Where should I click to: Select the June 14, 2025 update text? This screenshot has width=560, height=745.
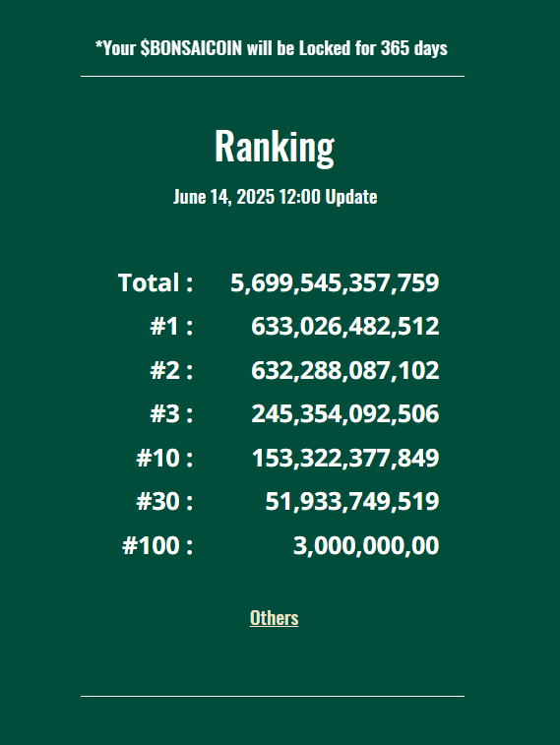275,197
